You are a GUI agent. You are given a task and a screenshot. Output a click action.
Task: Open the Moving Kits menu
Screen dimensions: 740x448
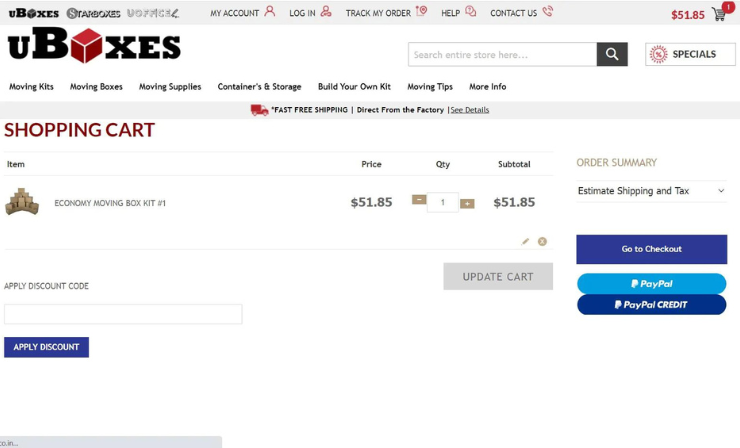(31, 87)
